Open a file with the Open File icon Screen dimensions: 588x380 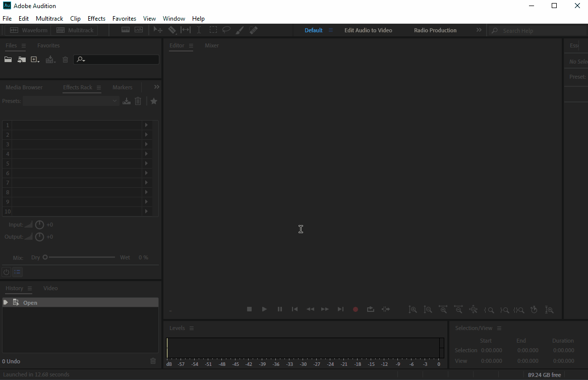(x=8, y=60)
